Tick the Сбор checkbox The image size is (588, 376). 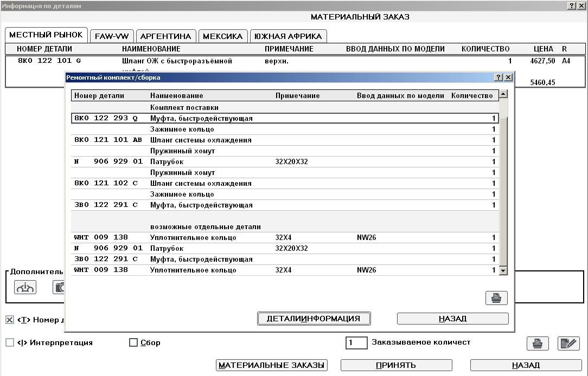point(133,342)
